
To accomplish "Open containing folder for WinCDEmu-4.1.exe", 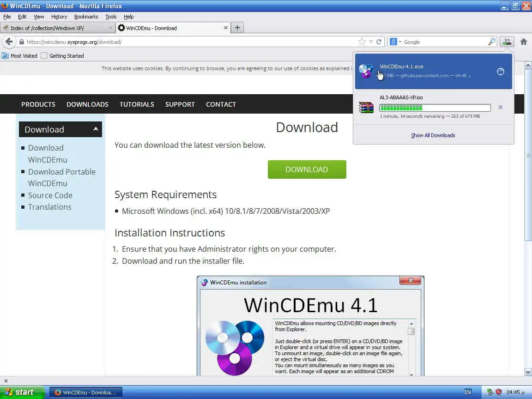I will [501, 71].
